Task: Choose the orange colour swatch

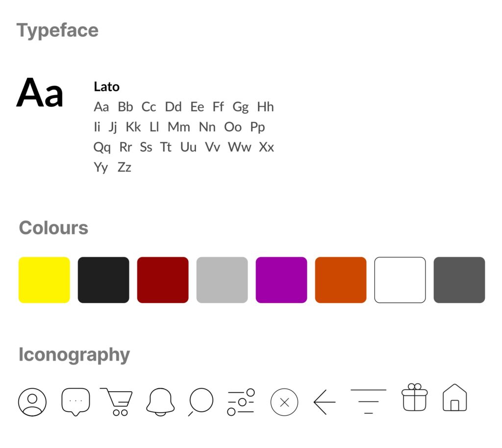Action: [341, 280]
